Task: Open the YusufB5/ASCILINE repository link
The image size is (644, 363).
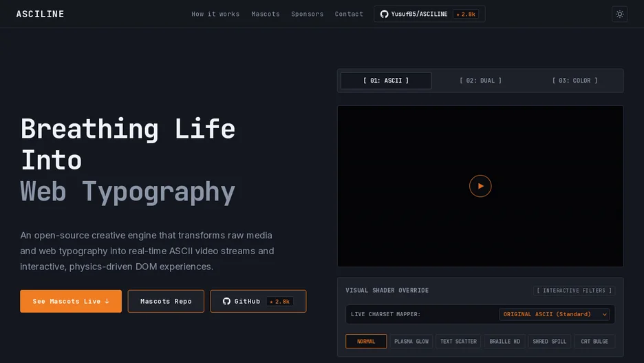Action: 429,14
